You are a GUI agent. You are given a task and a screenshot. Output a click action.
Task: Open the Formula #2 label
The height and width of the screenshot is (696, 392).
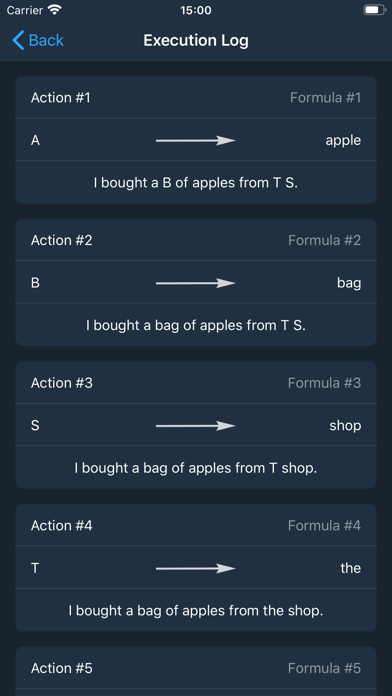coord(325,240)
